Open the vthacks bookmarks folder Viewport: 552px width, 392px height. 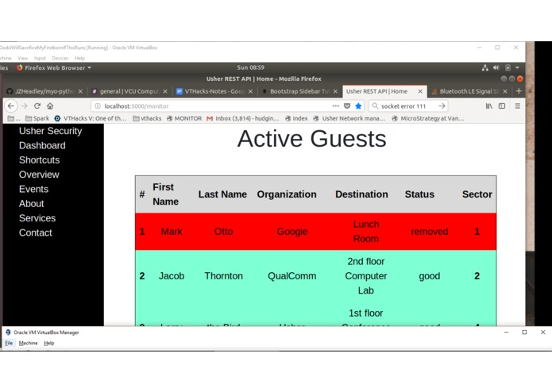click(x=147, y=118)
